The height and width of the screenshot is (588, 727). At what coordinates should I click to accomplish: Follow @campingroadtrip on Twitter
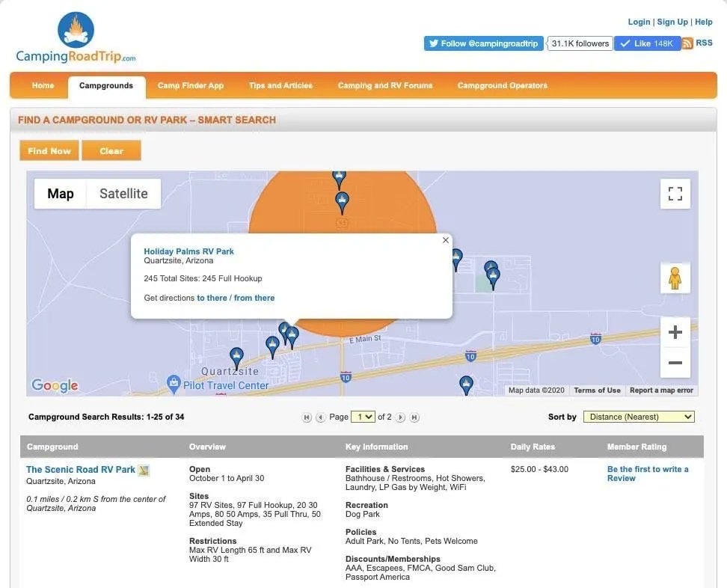click(x=484, y=43)
